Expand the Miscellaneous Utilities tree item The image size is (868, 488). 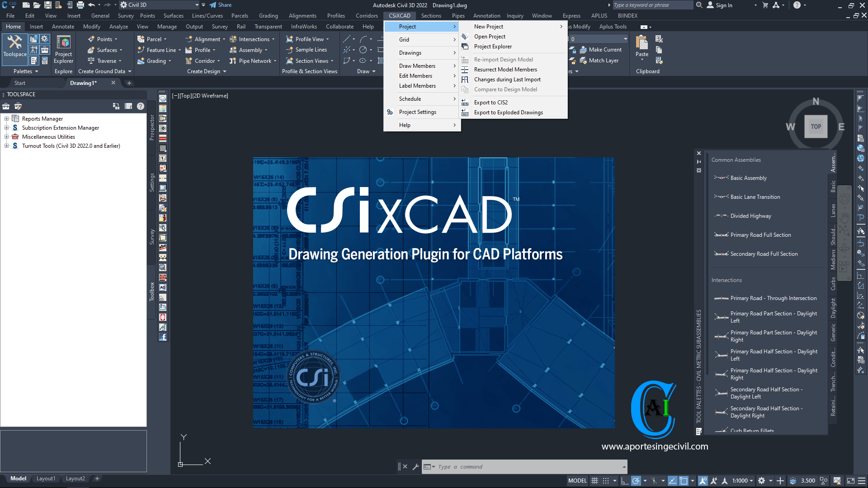(x=6, y=136)
